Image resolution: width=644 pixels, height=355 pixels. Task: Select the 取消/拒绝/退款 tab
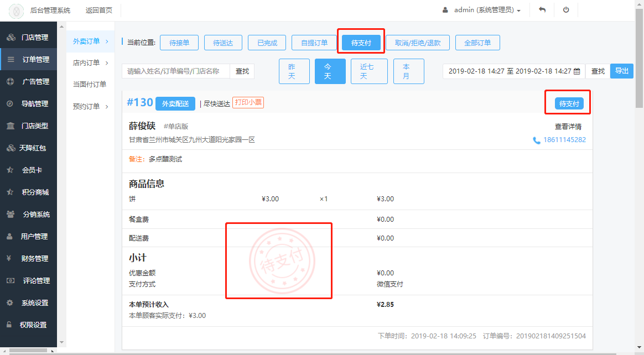coord(418,43)
